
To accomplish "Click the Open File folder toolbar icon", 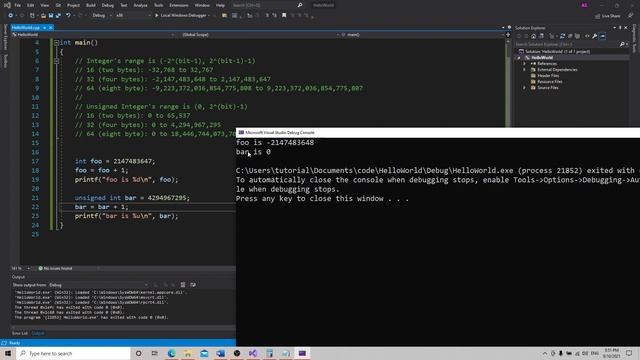I will (43, 16).
